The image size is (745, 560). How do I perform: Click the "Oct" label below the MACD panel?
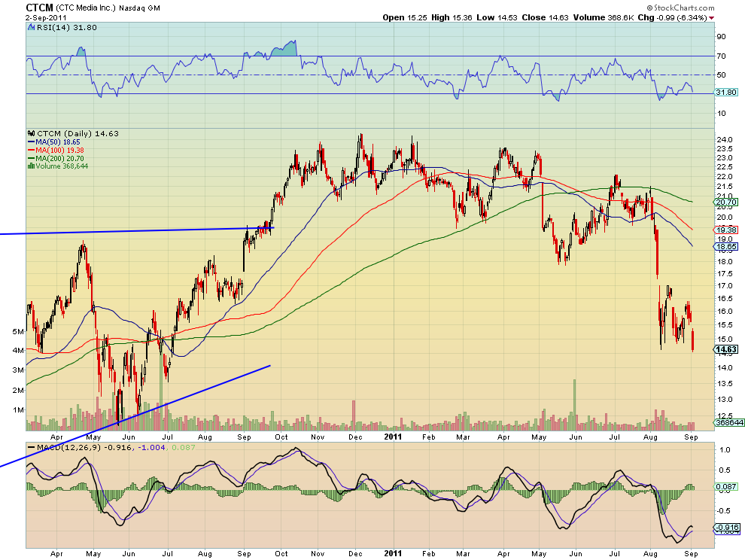point(281,553)
